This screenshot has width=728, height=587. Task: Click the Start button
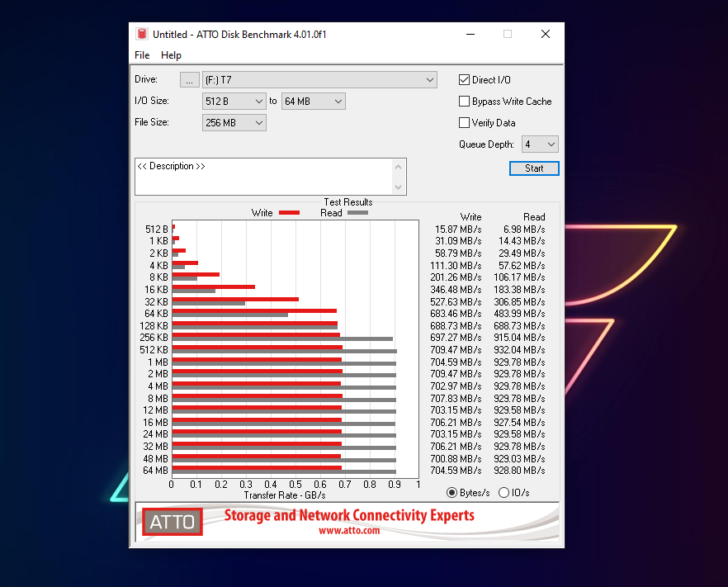click(534, 168)
